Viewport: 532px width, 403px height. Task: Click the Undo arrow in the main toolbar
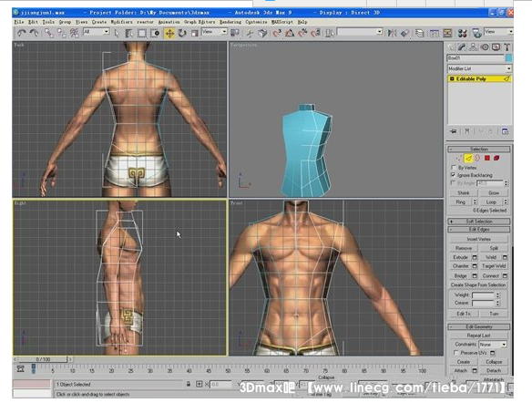[x=21, y=33]
